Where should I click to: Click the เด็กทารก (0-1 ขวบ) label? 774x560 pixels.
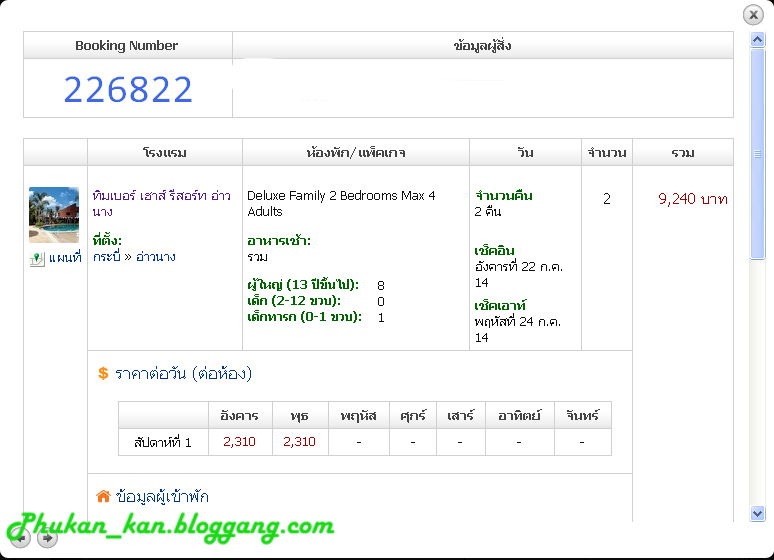pos(305,317)
